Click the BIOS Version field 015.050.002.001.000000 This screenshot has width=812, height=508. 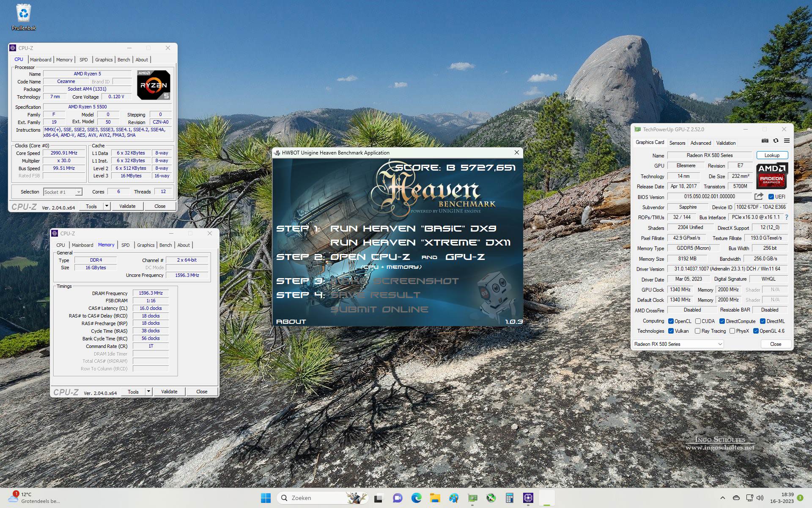pos(710,196)
